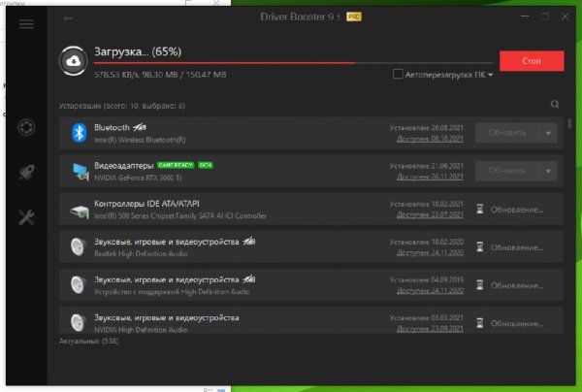Click the IDE ATA/ATAPI controller icon
The width and height of the screenshot is (582, 392).
(x=80, y=211)
